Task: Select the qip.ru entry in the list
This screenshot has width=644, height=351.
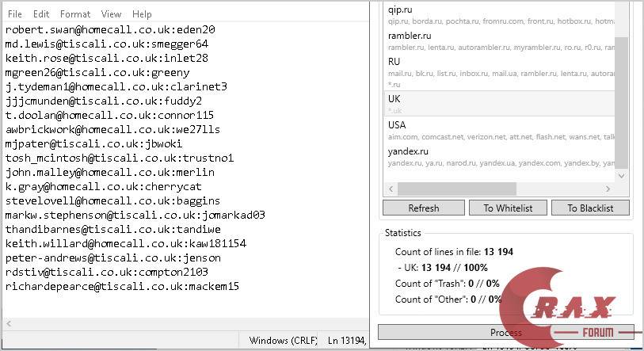Action: click(x=499, y=14)
